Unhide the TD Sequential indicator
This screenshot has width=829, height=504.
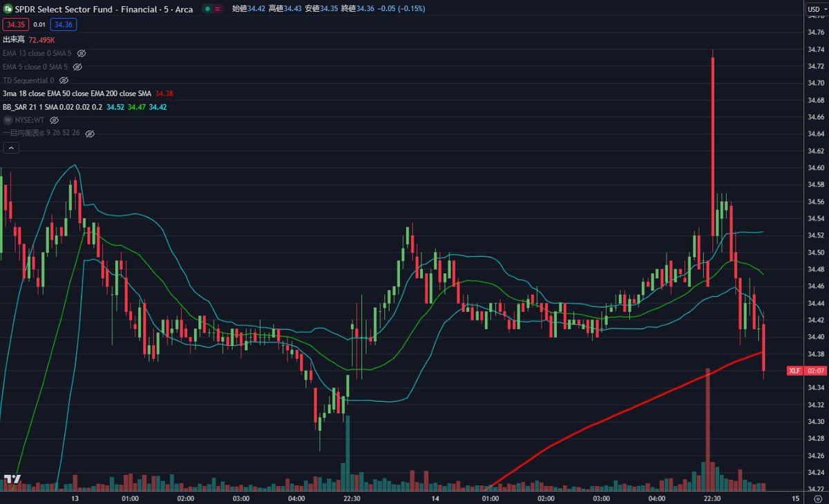click(64, 80)
